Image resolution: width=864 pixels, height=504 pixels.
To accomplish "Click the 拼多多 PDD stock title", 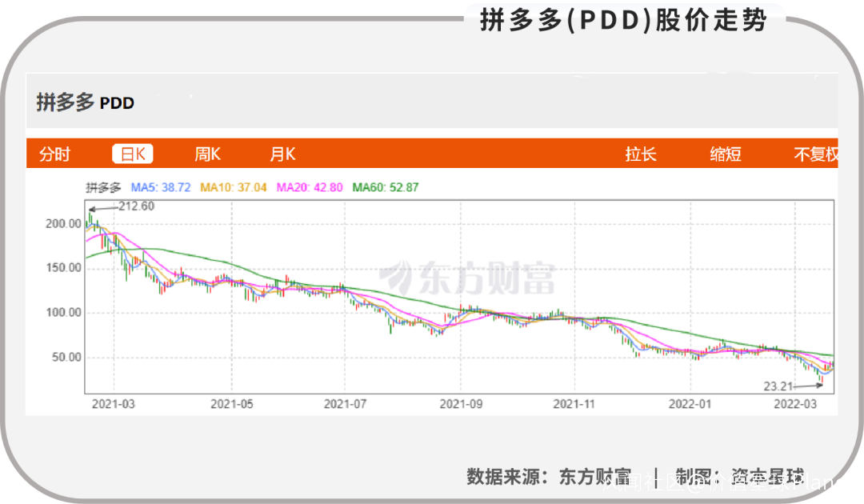I will click(x=86, y=102).
